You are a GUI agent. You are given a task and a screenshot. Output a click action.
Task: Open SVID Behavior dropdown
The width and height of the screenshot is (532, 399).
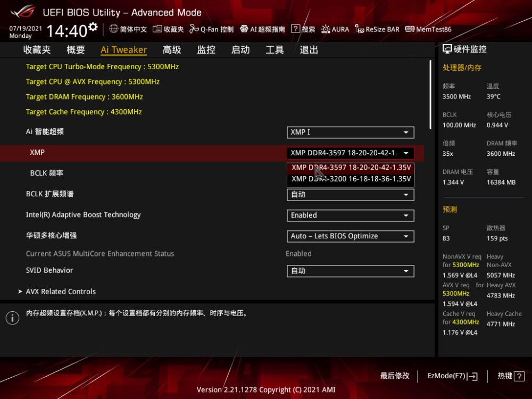pos(351,271)
